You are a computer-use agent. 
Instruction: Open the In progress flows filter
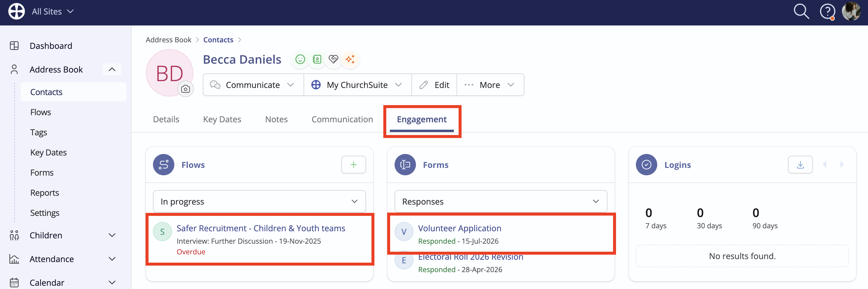coord(259,201)
